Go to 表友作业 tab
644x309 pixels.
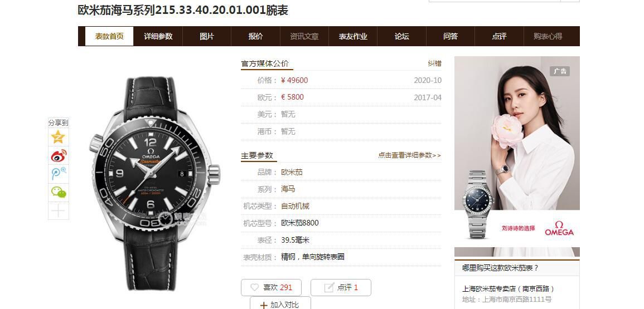coord(353,36)
